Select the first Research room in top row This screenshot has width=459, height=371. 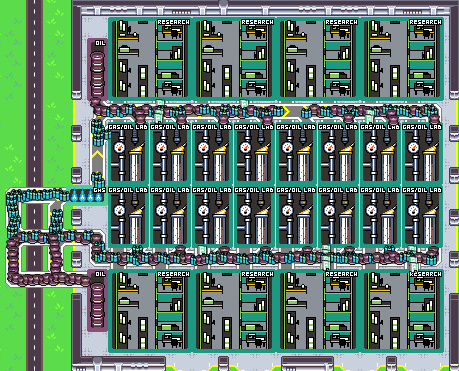click(x=150, y=58)
